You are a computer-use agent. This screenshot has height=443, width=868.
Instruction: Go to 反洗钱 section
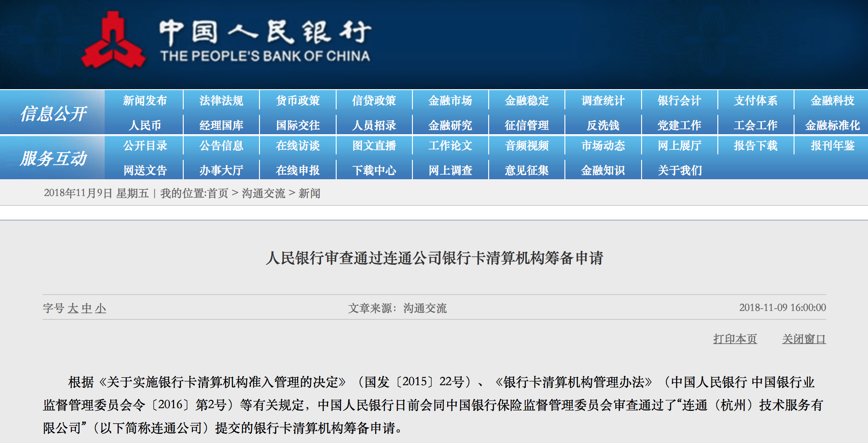603,125
